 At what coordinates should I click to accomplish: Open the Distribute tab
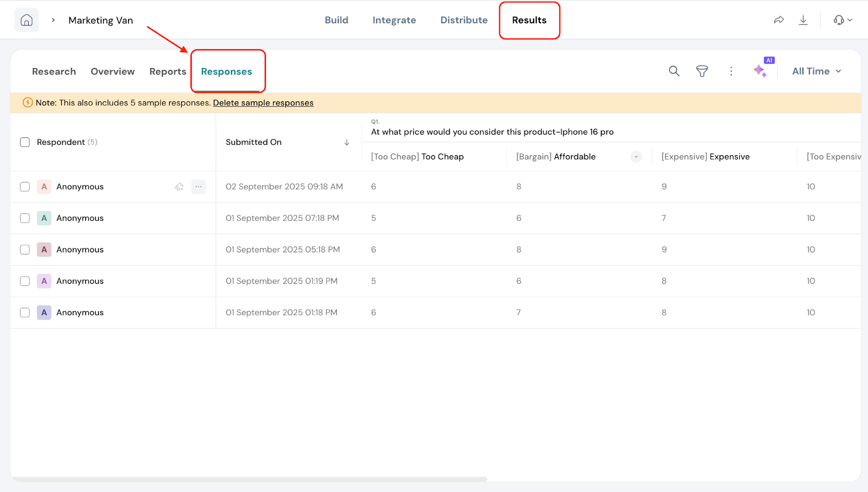pos(464,20)
